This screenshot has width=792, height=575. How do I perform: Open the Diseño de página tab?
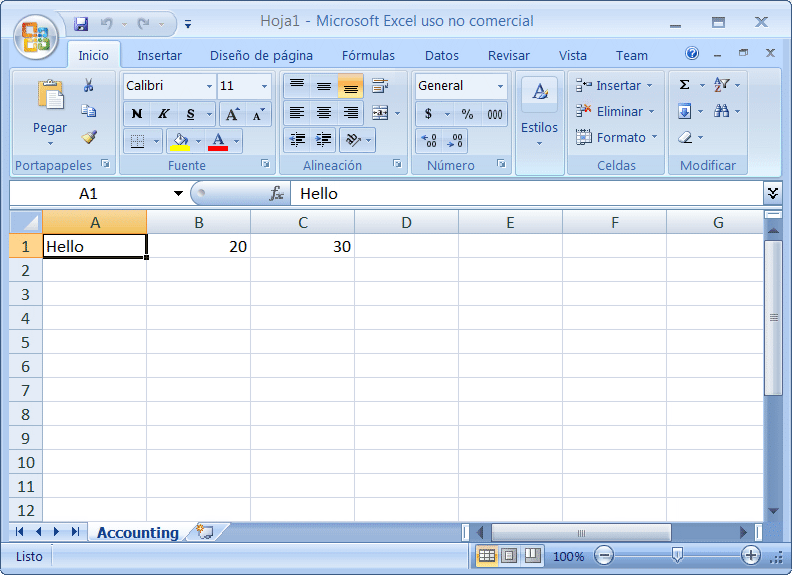coord(261,56)
